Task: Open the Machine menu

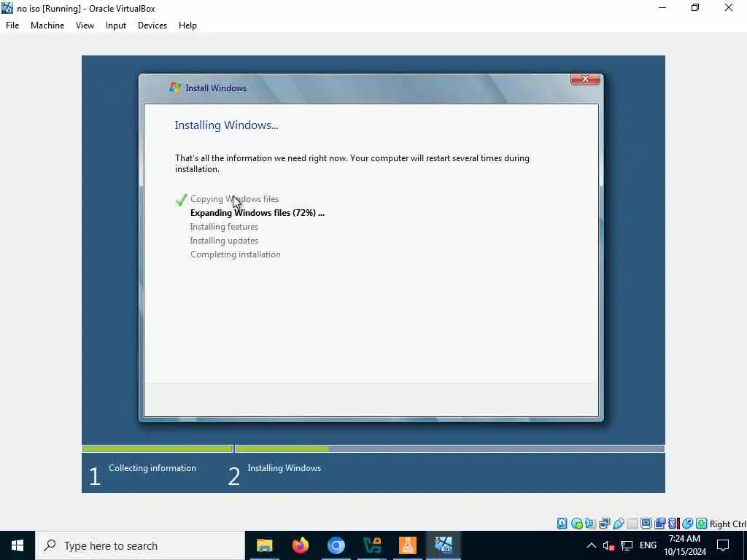Action: click(x=47, y=26)
